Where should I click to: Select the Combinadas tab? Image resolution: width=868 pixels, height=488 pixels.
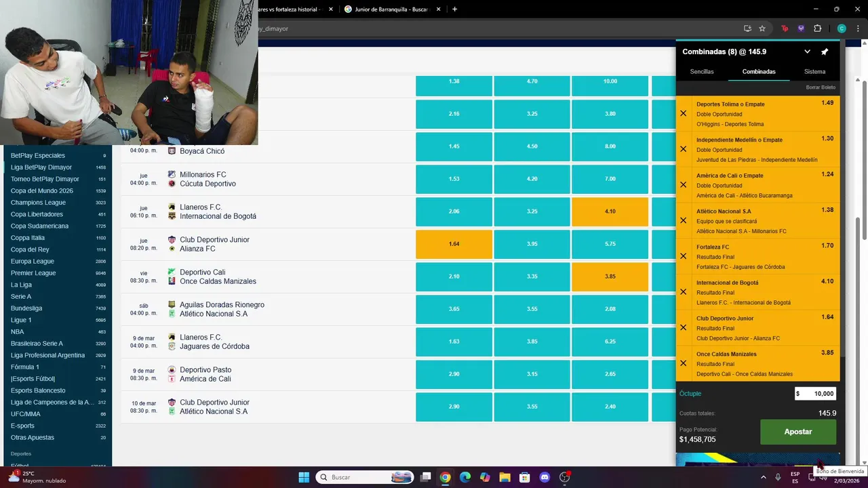coord(759,71)
